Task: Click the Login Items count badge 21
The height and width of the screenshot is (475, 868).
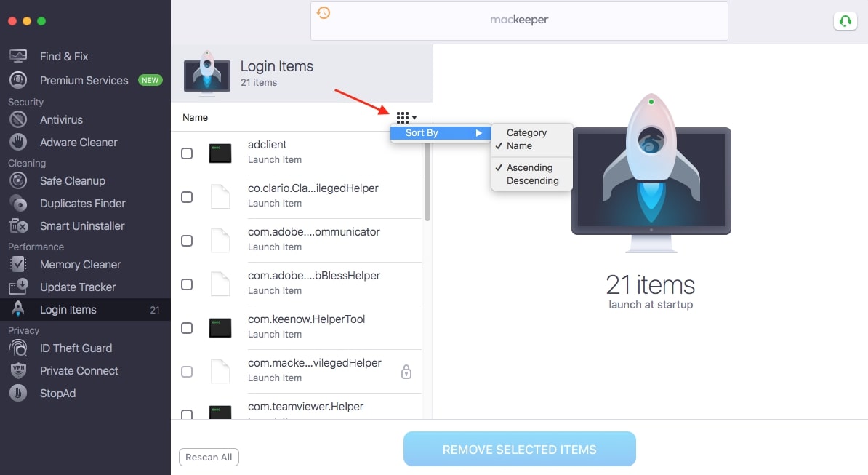Action: (x=155, y=310)
